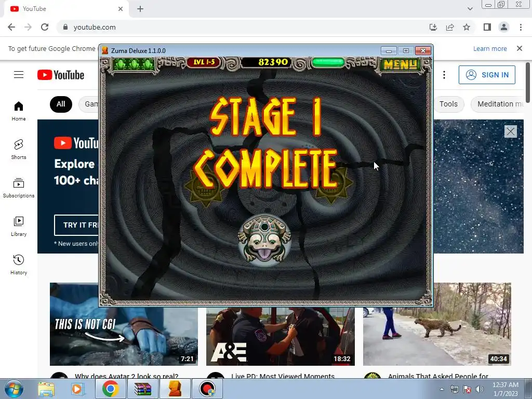
Task: Click 'Live PD: Most Viewed Moments' title
Action: (283, 376)
